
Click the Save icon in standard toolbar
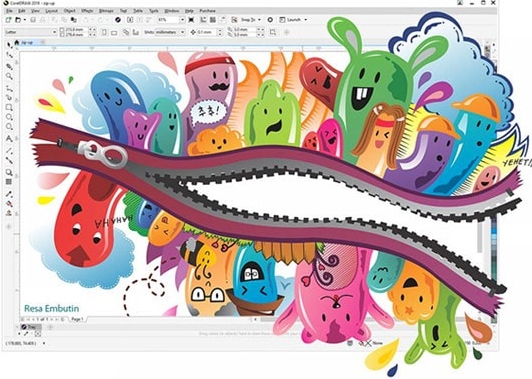(x=33, y=20)
